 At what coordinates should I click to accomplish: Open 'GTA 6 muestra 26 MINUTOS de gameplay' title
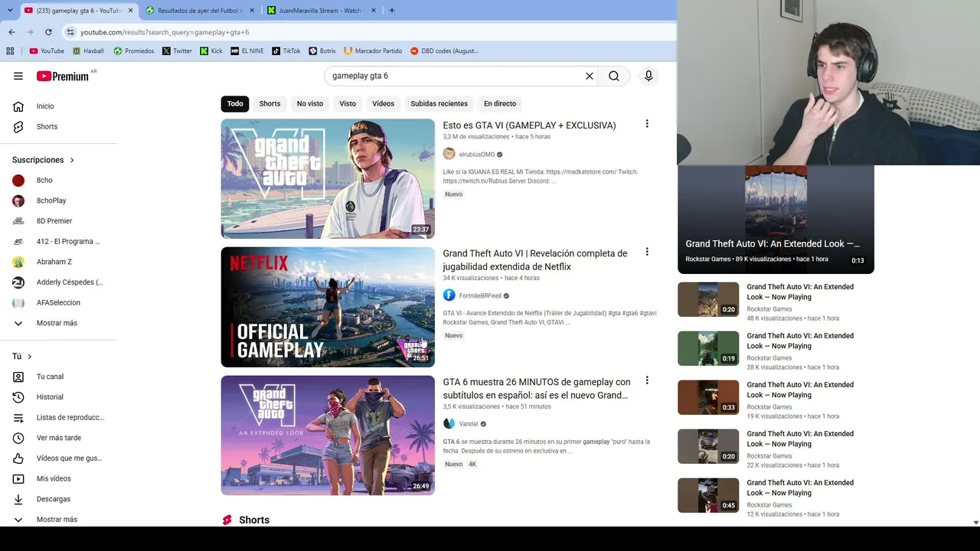coord(537,389)
